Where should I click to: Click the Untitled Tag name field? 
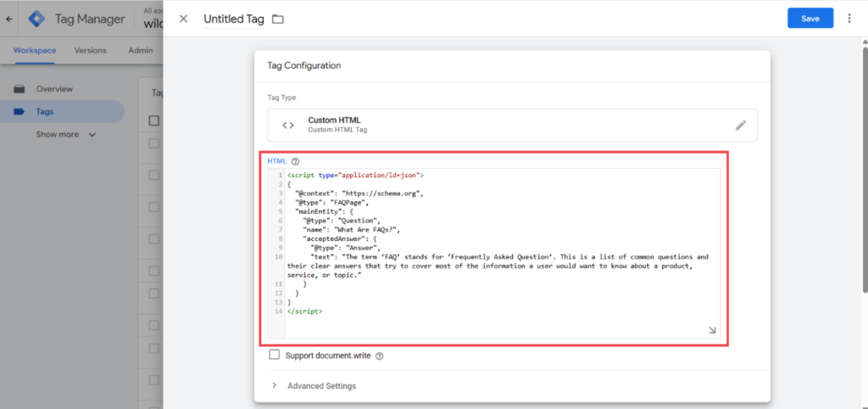point(234,19)
